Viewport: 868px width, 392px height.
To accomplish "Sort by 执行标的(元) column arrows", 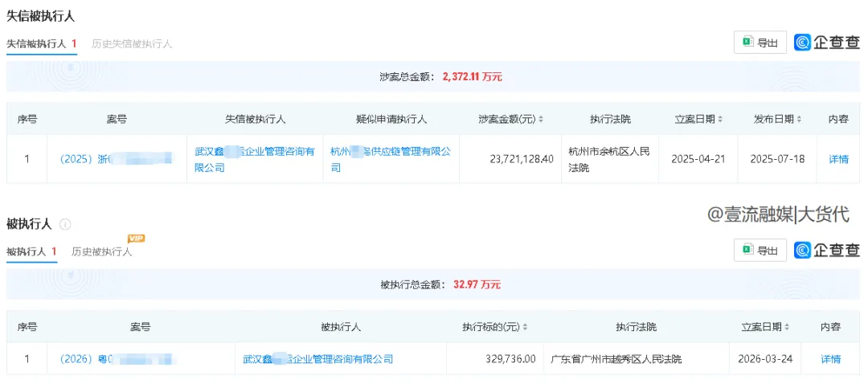I will 526,327.
